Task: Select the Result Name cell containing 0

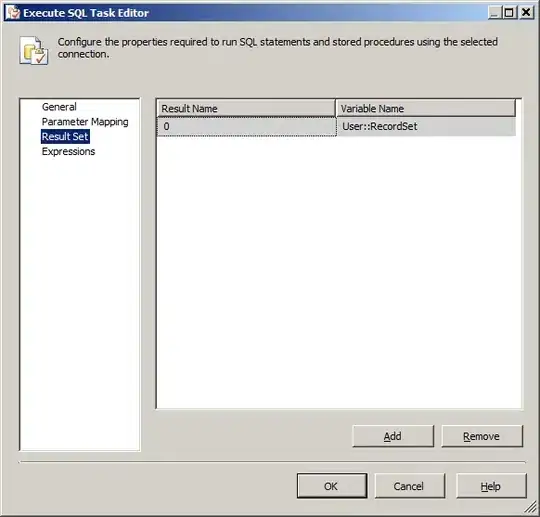Action: pyautogui.click(x=247, y=126)
